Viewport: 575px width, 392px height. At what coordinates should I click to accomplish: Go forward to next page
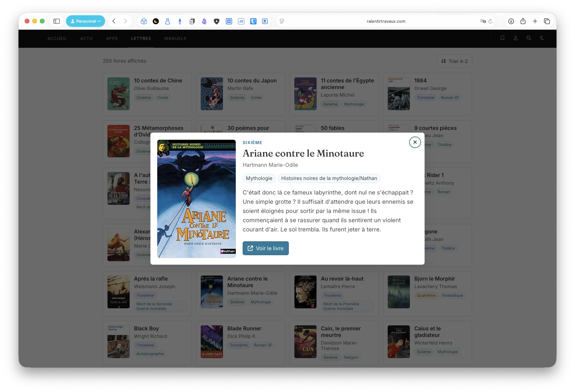(x=125, y=21)
